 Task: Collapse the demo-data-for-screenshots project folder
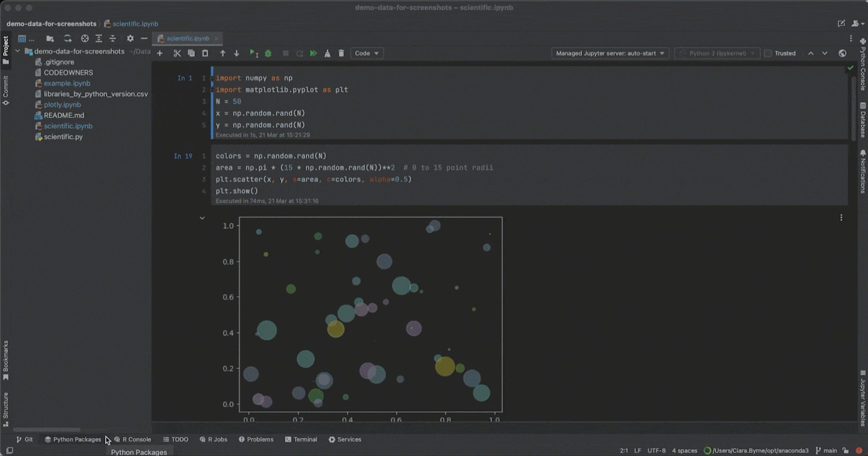pos(18,51)
